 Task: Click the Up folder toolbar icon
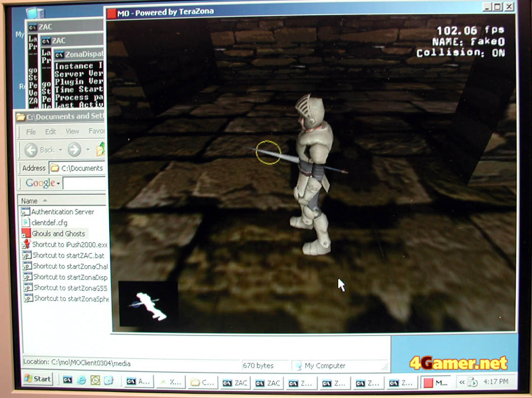pyautogui.click(x=101, y=149)
